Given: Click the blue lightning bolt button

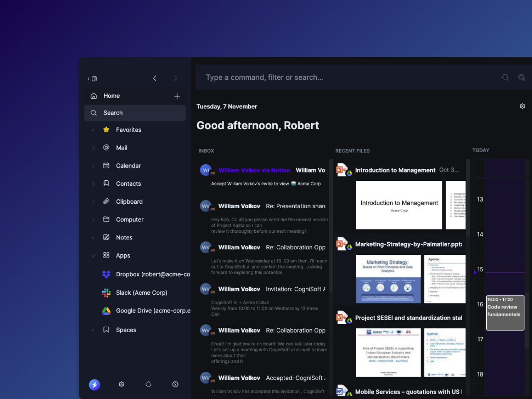Looking at the screenshot, I should 94,384.
